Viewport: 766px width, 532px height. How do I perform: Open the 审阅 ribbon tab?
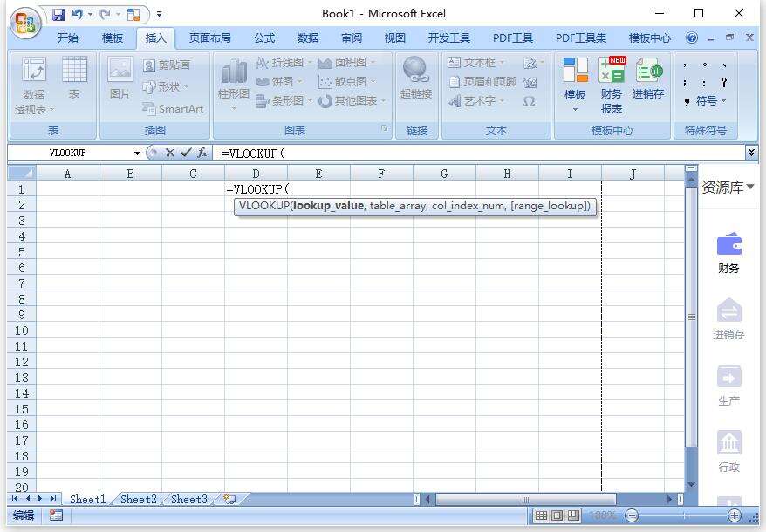(352, 38)
